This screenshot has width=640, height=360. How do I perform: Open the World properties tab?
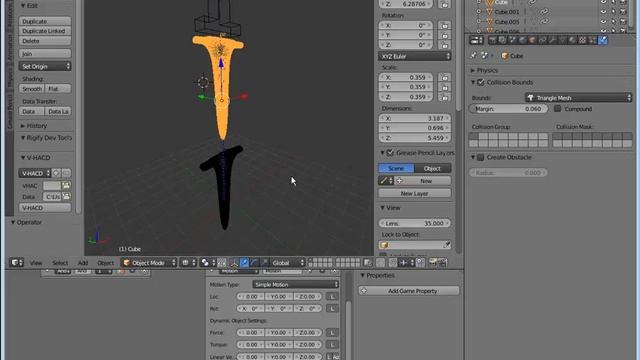(522, 40)
